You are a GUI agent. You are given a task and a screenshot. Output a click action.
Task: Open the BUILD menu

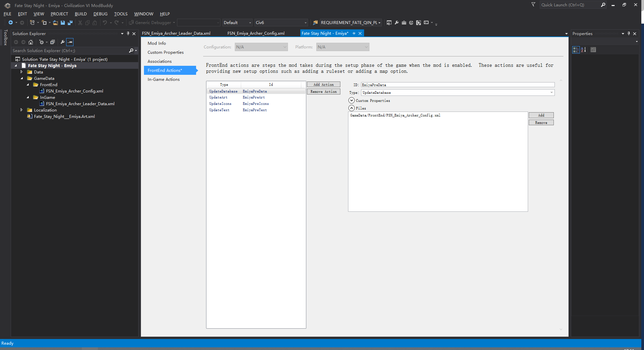pos(80,14)
